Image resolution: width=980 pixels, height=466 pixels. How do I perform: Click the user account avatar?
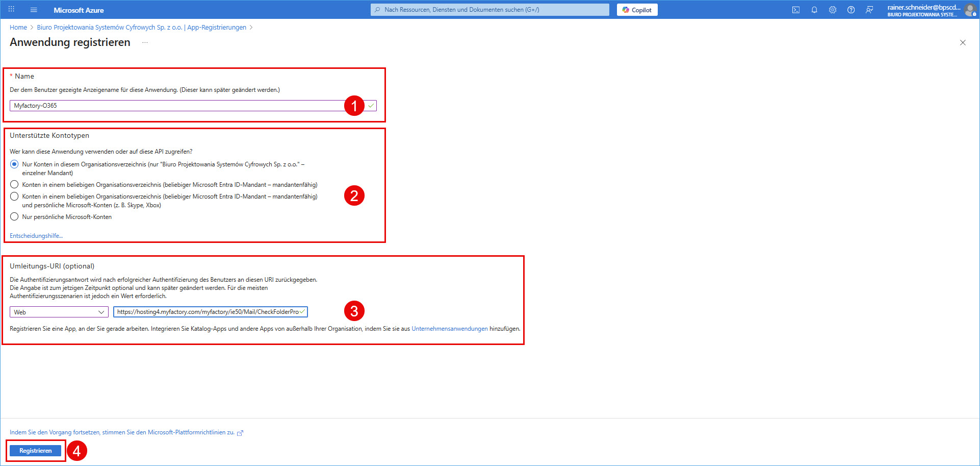970,10
